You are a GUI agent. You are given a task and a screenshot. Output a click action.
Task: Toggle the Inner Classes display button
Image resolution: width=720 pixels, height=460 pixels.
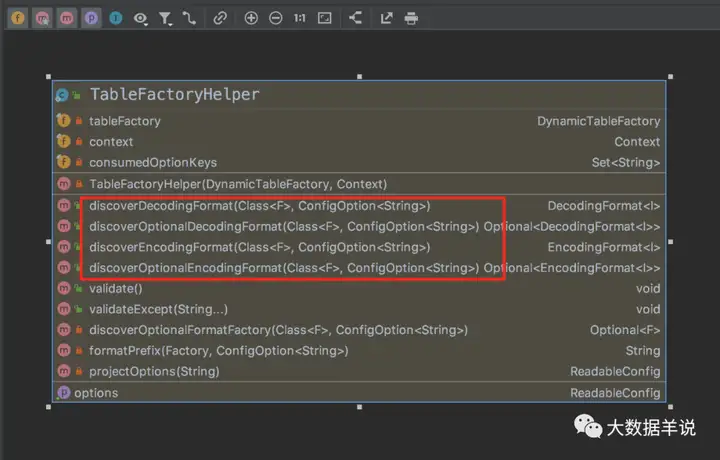(116, 18)
